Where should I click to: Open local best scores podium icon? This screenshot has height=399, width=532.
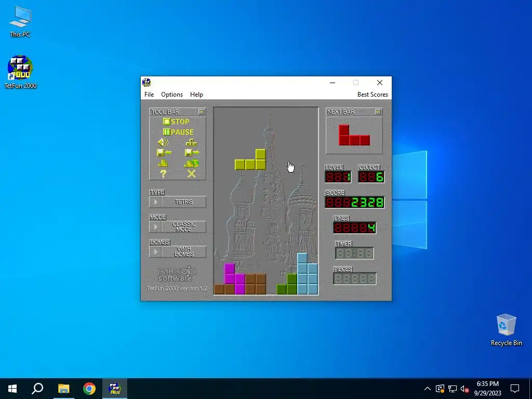(x=163, y=164)
